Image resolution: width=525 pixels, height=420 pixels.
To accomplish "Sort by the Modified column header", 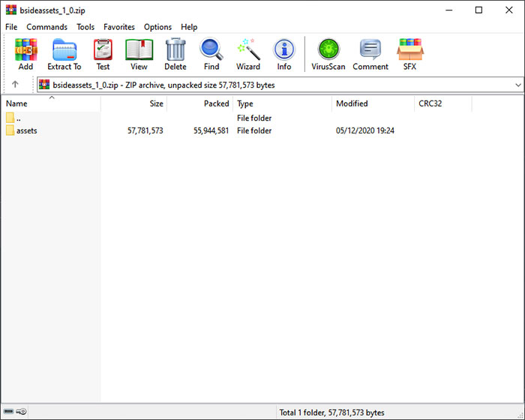I will (352, 103).
